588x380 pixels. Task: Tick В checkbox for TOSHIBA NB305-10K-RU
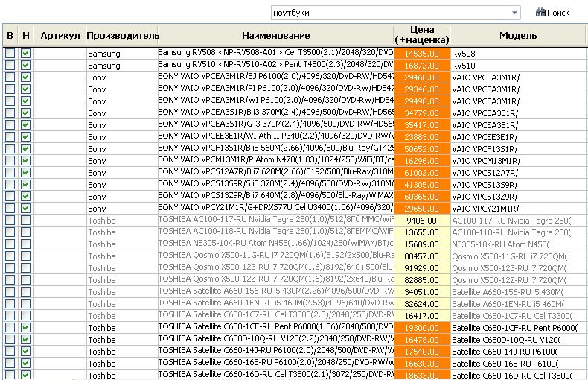[10, 244]
